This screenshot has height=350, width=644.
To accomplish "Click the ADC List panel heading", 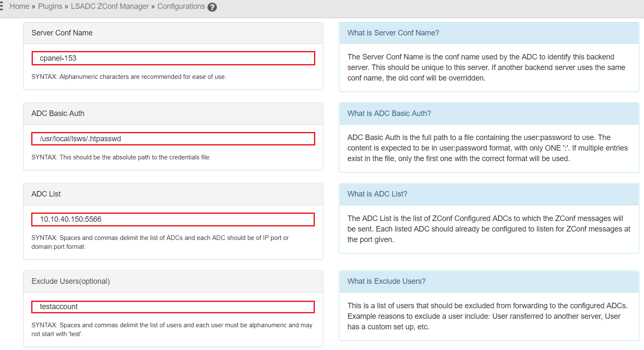I will pyautogui.click(x=173, y=194).
